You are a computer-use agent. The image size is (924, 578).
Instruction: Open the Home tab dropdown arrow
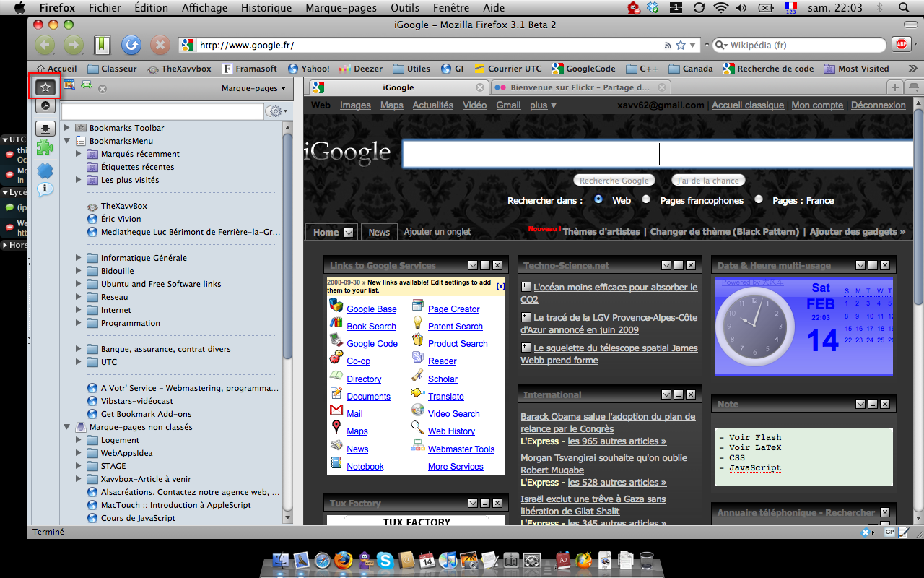pyautogui.click(x=349, y=233)
